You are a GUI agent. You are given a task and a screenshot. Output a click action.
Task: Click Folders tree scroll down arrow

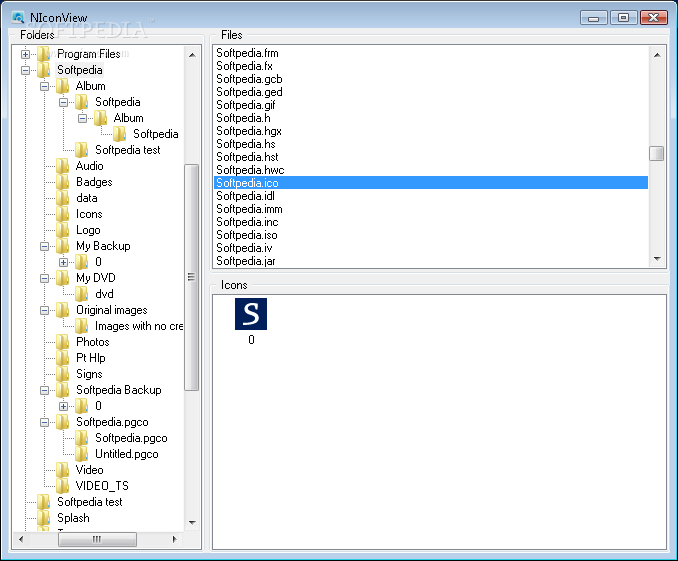point(192,523)
